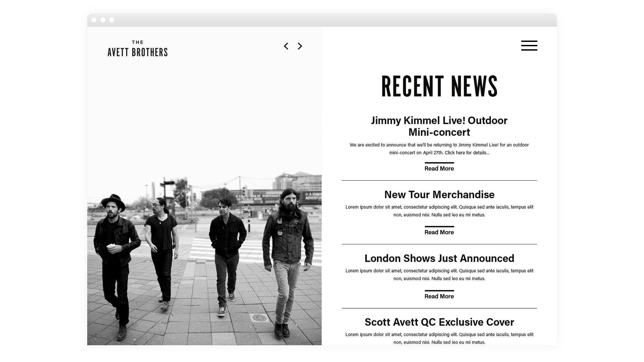
Task: Click the Jimmy Kimmel announcement paragraph text
Action: coord(439,149)
